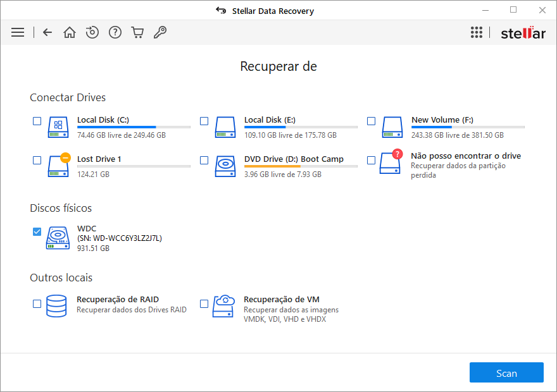Click the shopping cart buy icon
Screen dimensions: 557x392
137,32
